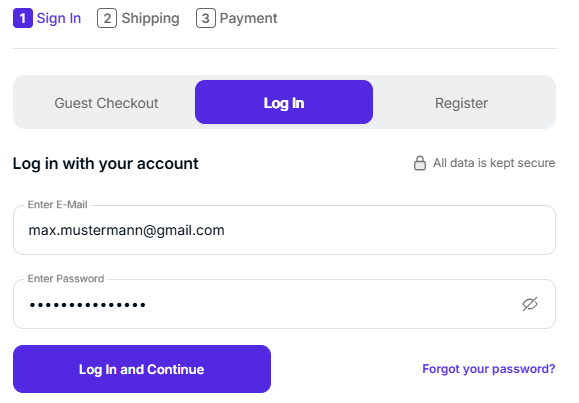Click the All data is kept secure text
Screen dimensions: 579x403
click(494, 163)
